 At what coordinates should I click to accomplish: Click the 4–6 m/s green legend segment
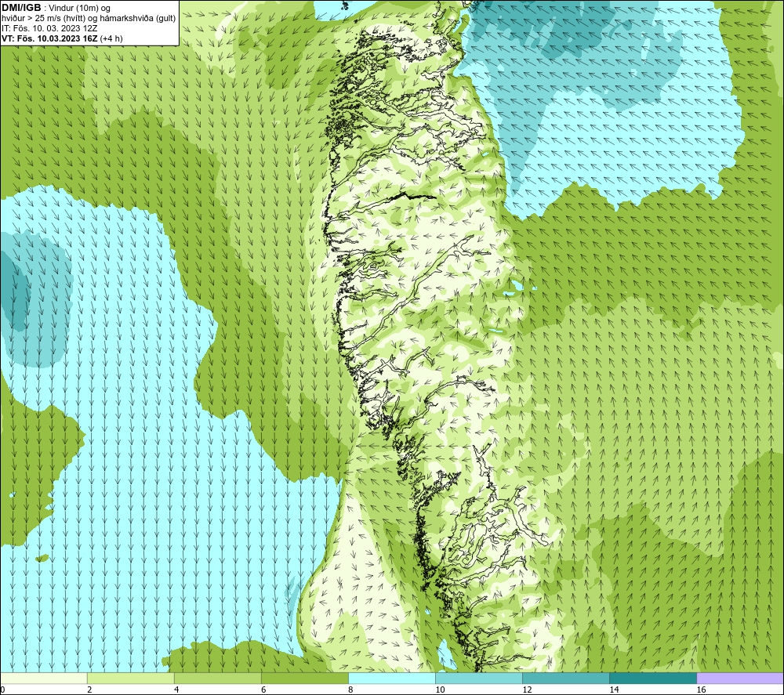pos(218,679)
